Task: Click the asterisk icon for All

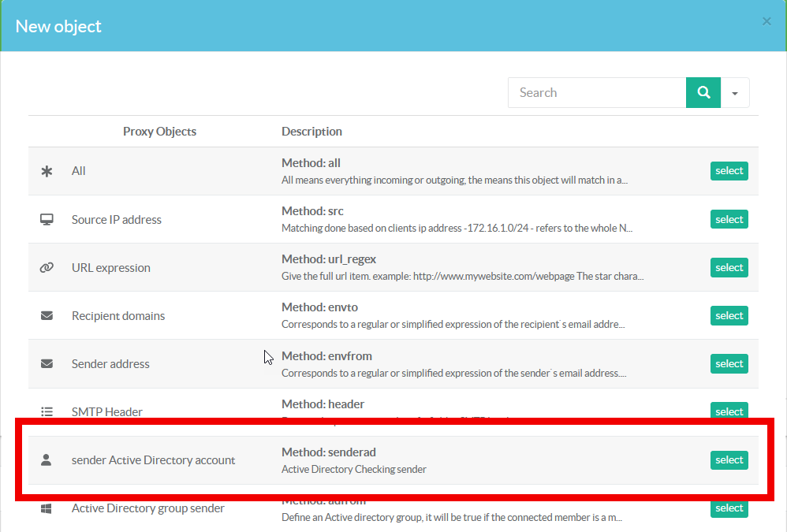Action: point(47,171)
